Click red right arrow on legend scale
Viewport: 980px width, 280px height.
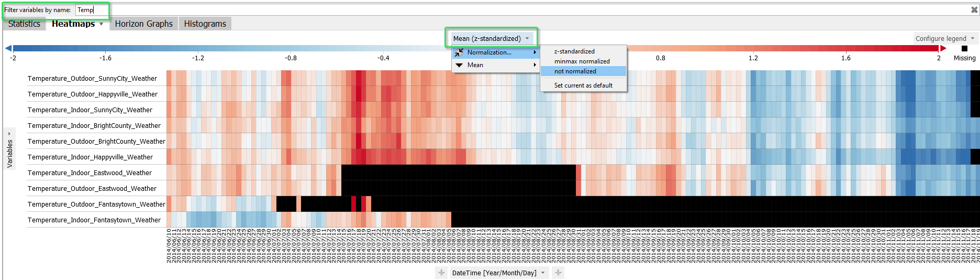[943, 48]
